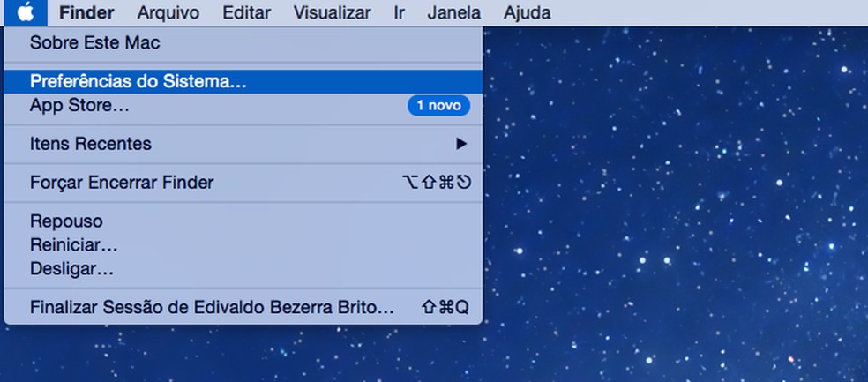The height and width of the screenshot is (382, 868).
Task: Choose Reiniciar to restart
Action: tap(243, 244)
